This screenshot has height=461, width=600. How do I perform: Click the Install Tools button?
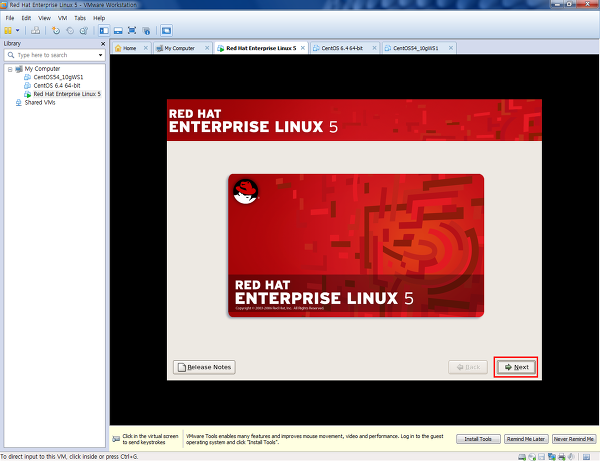click(478, 439)
